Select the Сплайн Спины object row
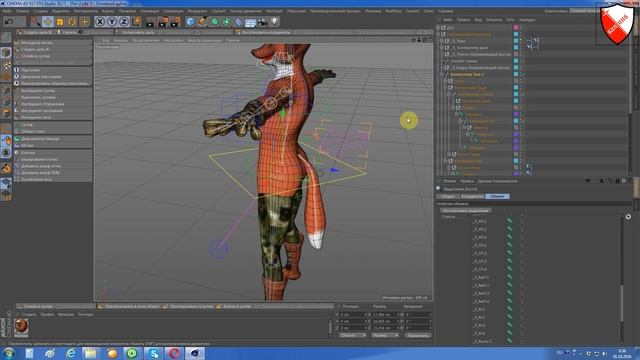Viewport: 640px width, 360px height. coord(464,61)
